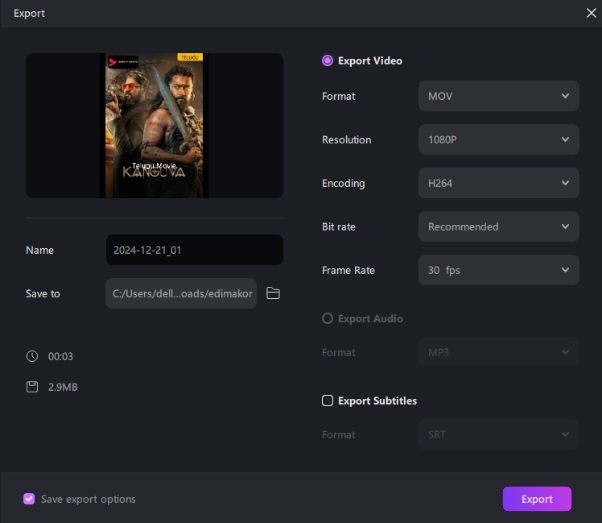Click the Export Subtitles label
This screenshot has height=523, width=602.
(x=377, y=401)
